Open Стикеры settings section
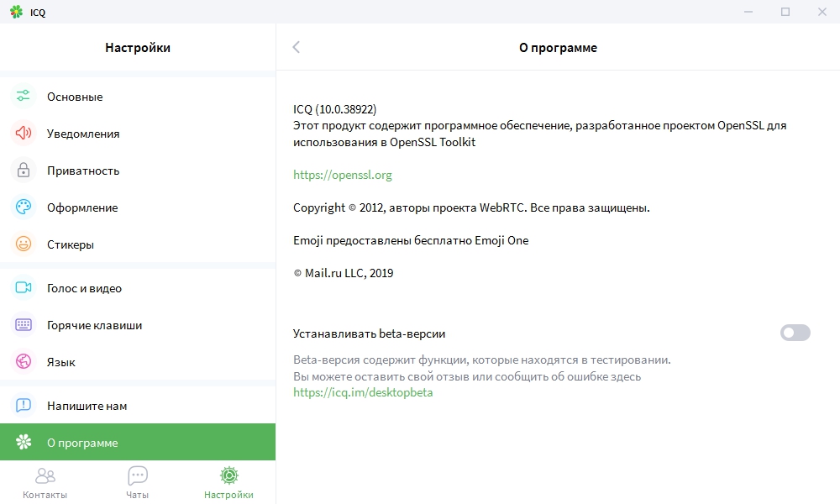This screenshot has height=504, width=840. tap(138, 244)
